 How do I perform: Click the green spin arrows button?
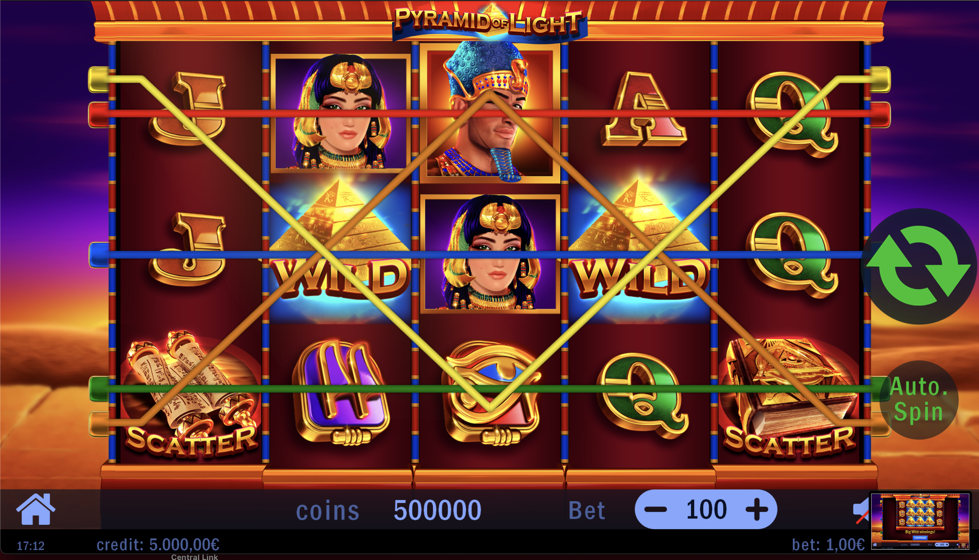click(x=919, y=266)
